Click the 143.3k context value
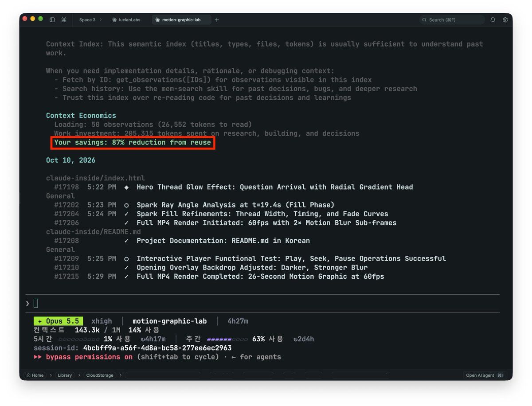 [x=87, y=330]
